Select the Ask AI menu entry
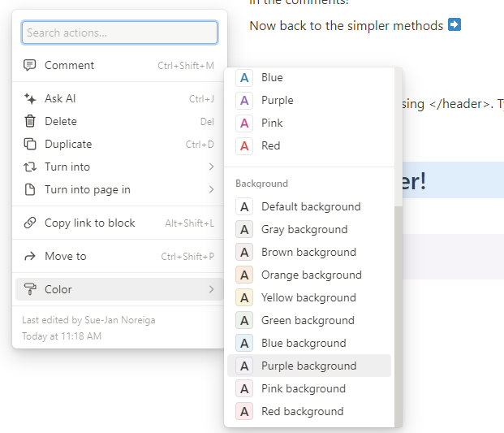This screenshot has height=433, width=504. pyautogui.click(x=119, y=99)
